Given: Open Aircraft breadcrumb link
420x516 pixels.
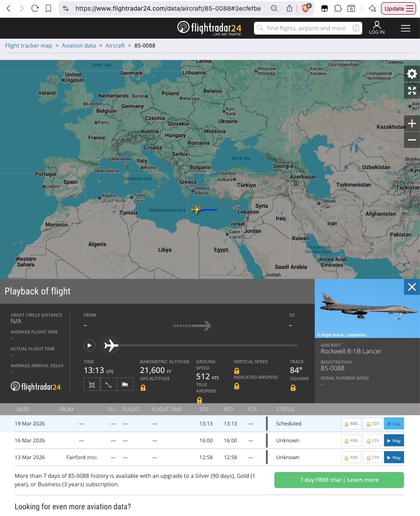Looking at the screenshot, I should pyautogui.click(x=115, y=45).
